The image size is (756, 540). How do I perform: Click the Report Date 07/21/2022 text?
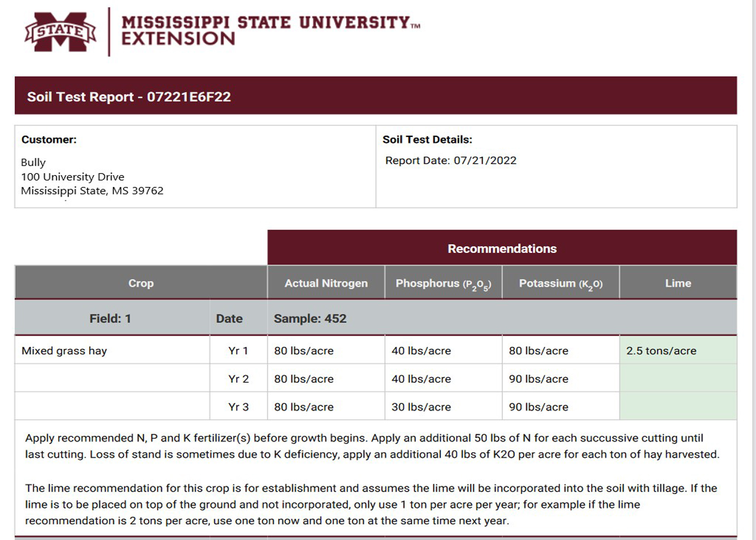(x=451, y=160)
